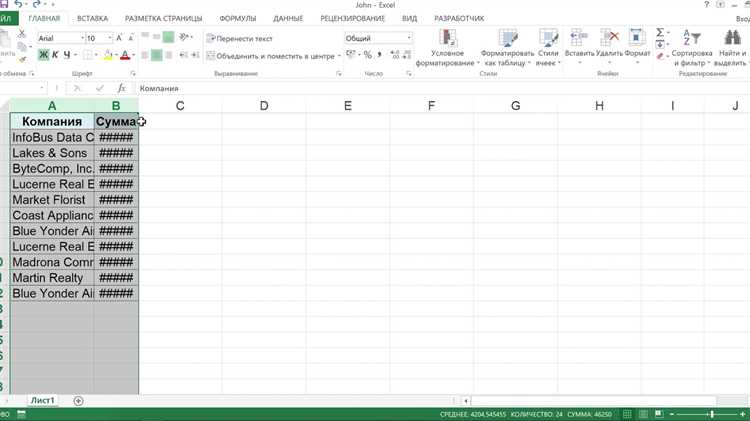Open Сортировка и фильтр menu
750x421 pixels.
(692, 48)
